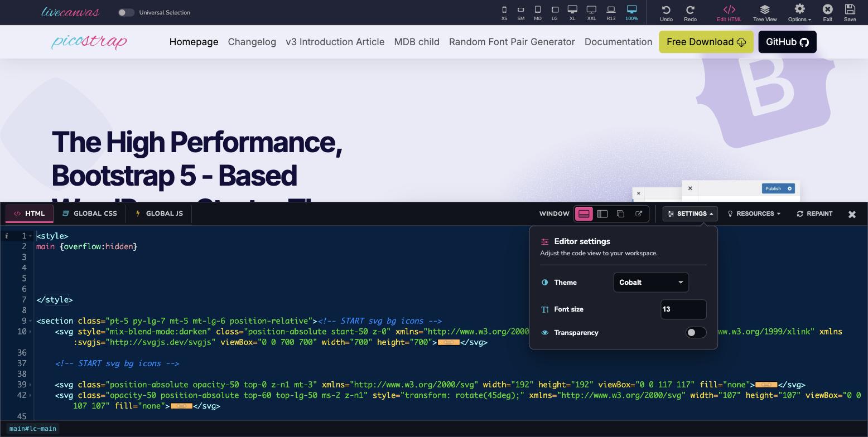
Task: Set viewport to 100% width
Action: [631, 12]
